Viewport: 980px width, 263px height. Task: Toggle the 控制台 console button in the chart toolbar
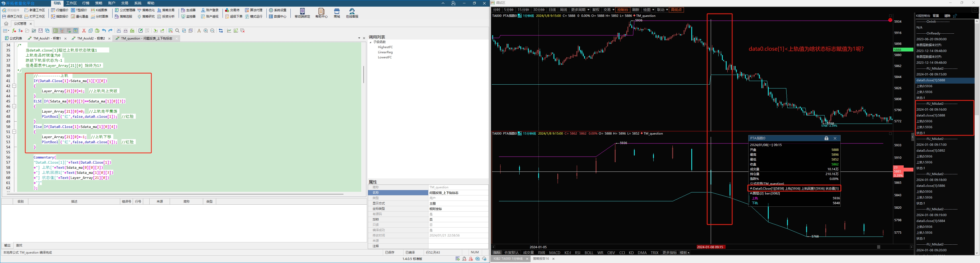coord(623,10)
